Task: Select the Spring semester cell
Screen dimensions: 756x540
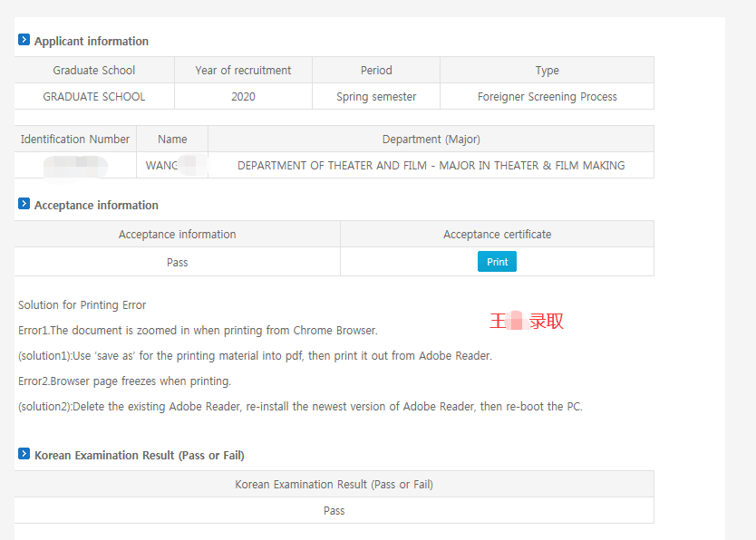Action: (x=376, y=96)
